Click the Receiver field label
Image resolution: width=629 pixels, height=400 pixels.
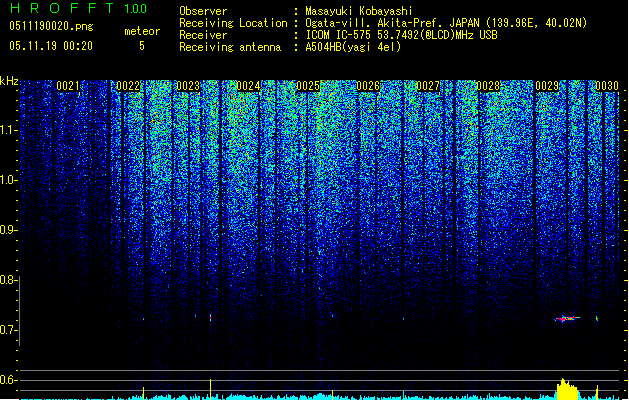point(203,35)
